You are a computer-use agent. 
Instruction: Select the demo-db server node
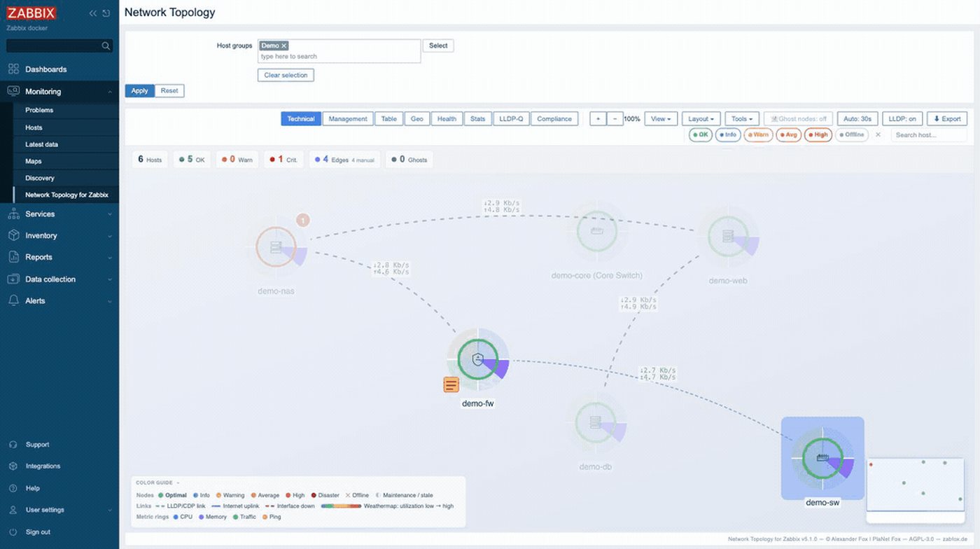[596, 422]
